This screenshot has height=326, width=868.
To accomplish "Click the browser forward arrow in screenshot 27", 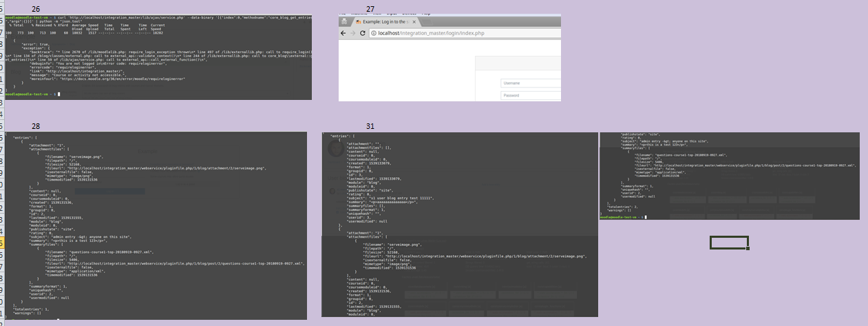I will pos(353,33).
